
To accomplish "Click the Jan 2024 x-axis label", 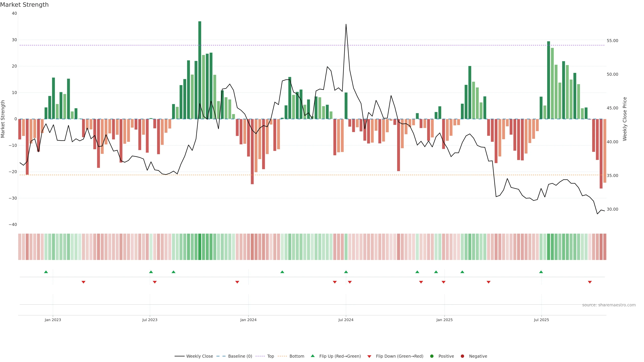I will [x=248, y=320].
